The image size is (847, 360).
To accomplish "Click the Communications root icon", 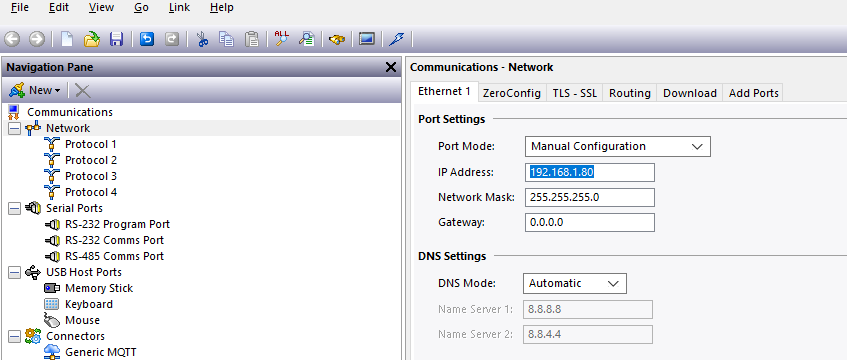I will (14, 112).
